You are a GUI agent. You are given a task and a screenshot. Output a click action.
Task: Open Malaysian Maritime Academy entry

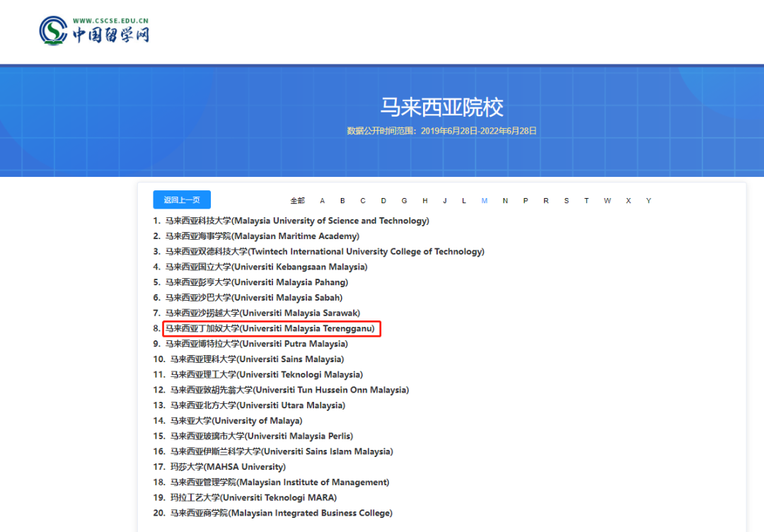click(x=262, y=236)
